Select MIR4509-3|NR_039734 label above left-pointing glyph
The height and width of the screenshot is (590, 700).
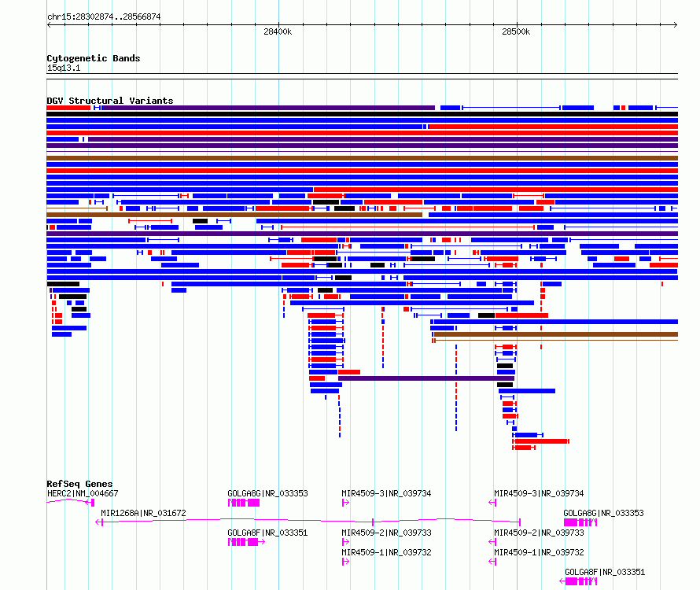tap(539, 493)
